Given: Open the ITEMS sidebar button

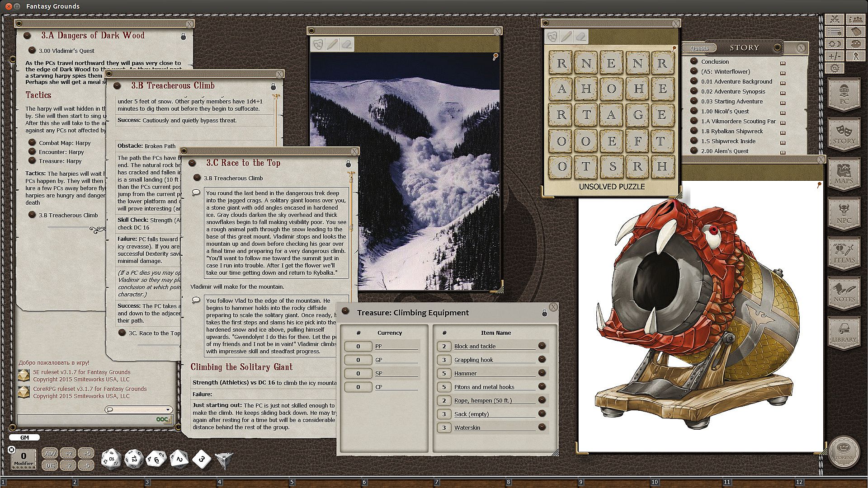Looking at the screenshot, I should click(x=844, y=253).
